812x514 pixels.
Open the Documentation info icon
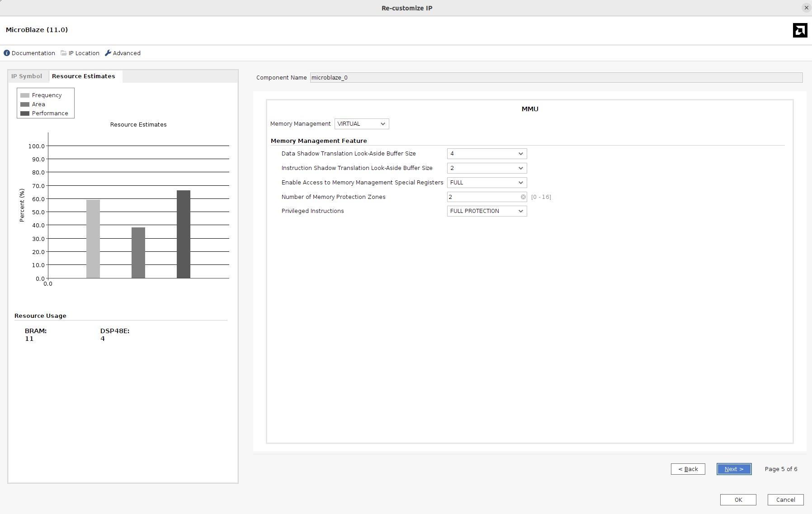coord(7,53)
